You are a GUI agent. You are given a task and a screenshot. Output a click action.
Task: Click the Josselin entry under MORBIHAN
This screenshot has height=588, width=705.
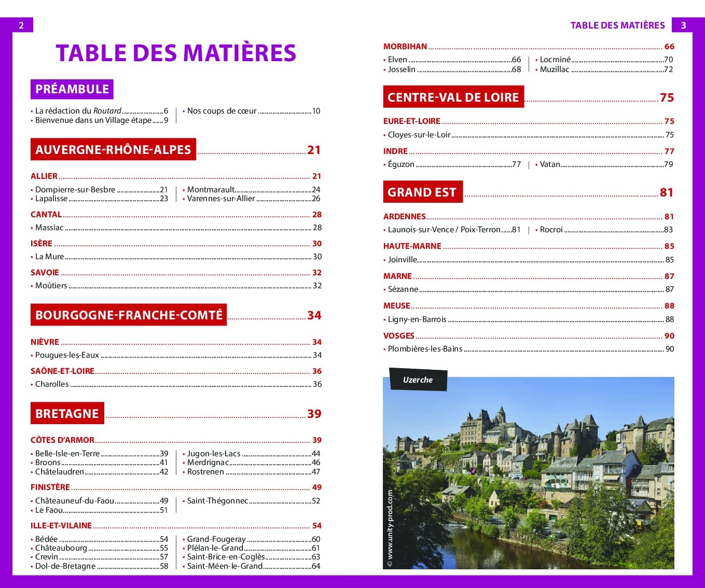coord(402,68)
